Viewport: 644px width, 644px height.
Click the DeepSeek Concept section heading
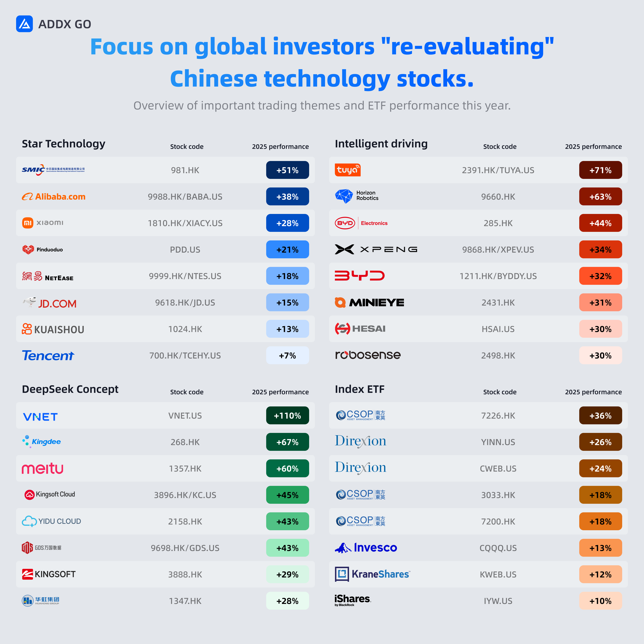[x=70, y=389]
